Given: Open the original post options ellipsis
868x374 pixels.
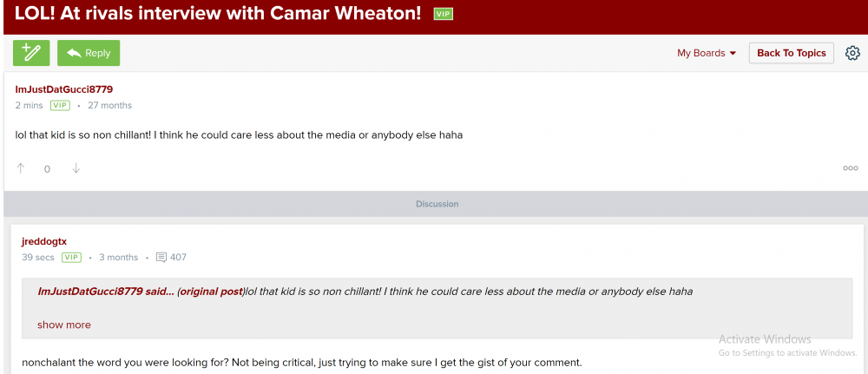Looking at the screenshot, I should pyautogui.click(x=851, y=168).
